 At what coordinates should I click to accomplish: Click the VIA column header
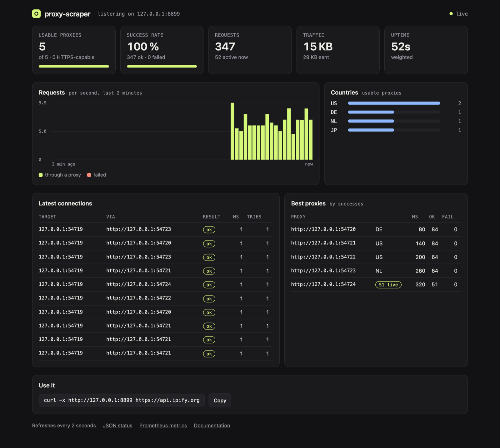tap(111, 217)
